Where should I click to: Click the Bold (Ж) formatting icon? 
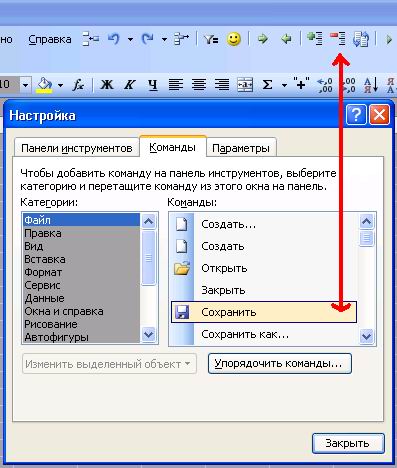[x=107, y=85]
